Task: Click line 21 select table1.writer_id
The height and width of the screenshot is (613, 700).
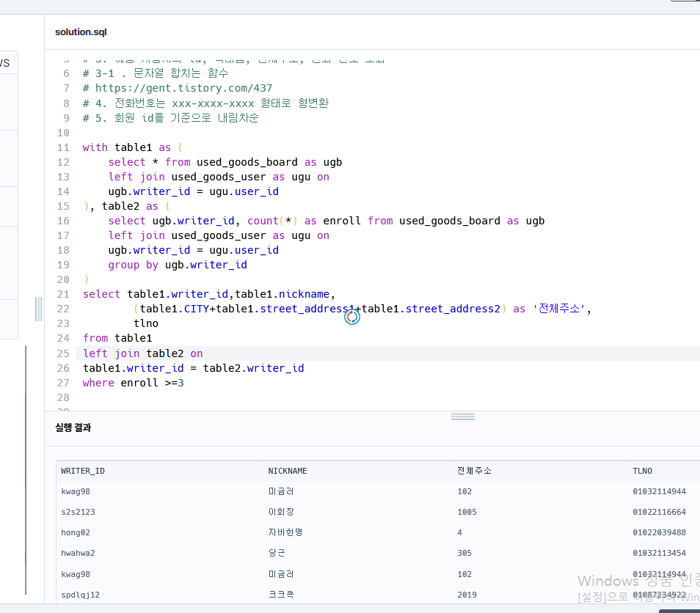Action: coord(209,293)
